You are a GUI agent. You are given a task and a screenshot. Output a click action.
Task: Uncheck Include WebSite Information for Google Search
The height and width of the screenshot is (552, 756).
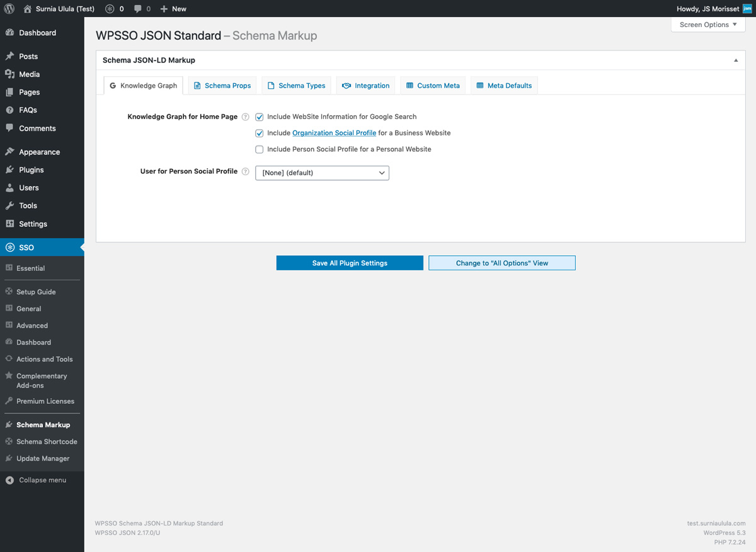259,117
